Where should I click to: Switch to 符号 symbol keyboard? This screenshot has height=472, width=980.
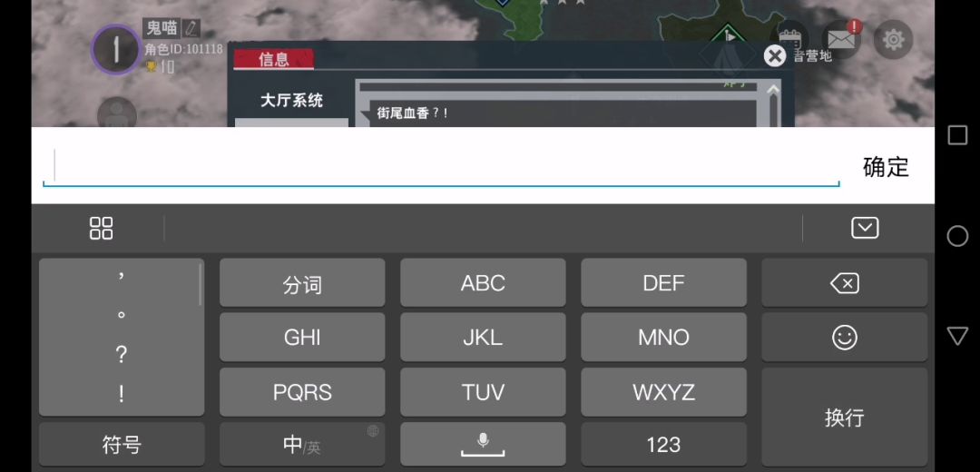[x=121, y=445]
